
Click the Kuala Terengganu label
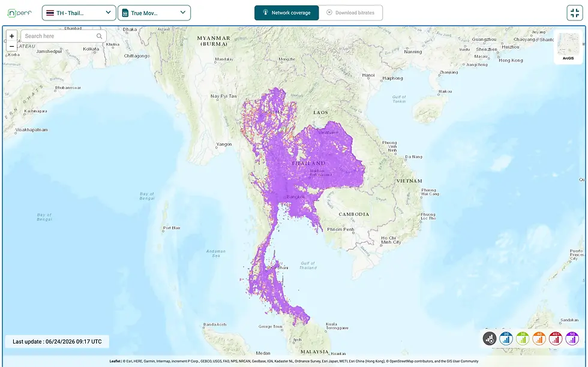coord(337,326)
